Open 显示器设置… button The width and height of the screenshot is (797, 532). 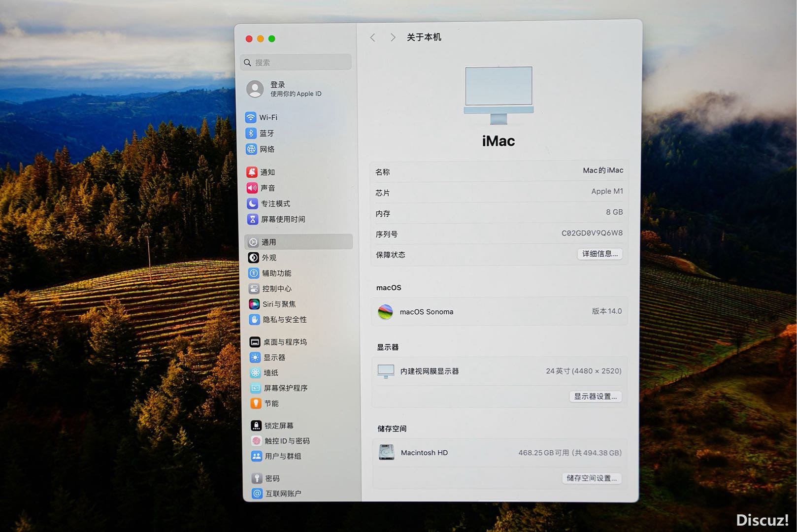pos(595,397)
